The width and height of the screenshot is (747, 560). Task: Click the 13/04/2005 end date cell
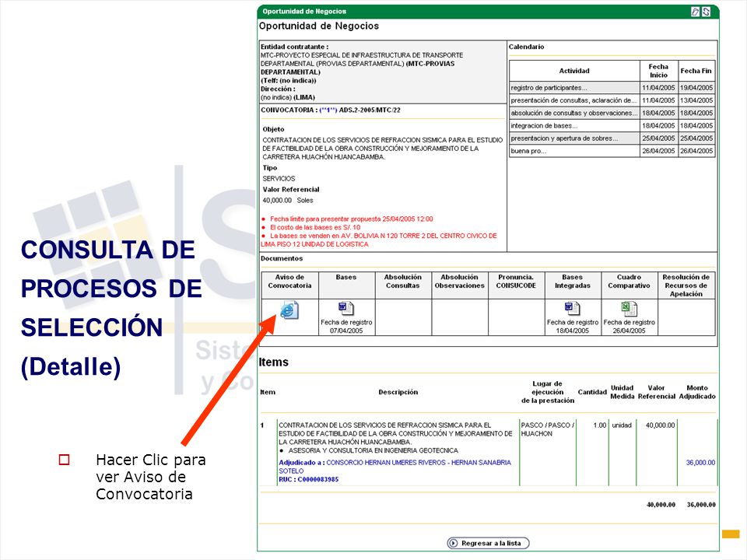click(696, 100)
